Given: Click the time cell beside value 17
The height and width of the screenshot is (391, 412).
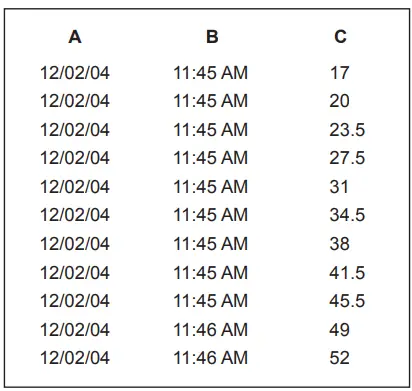Looking at the screenshot, I should pos(211,73).
